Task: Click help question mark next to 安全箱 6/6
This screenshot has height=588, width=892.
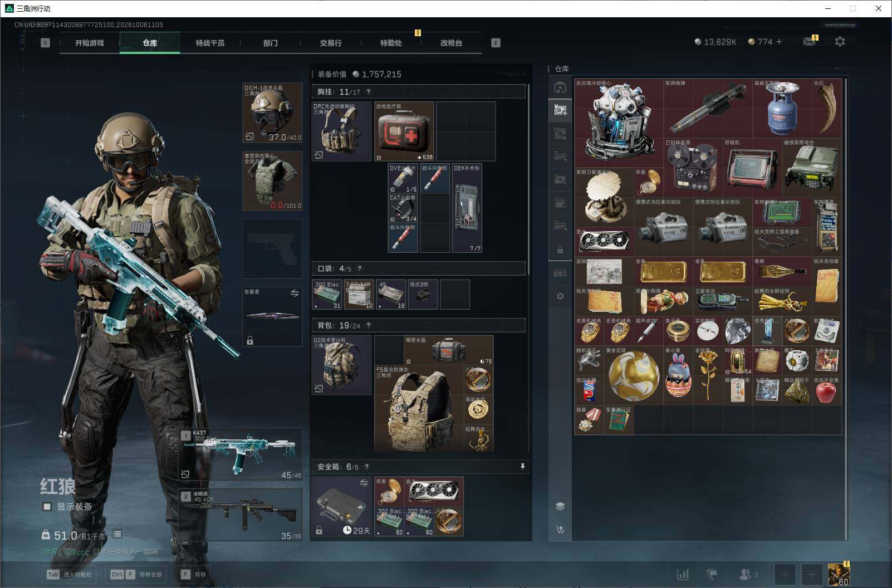Action: tap(366, 467)
